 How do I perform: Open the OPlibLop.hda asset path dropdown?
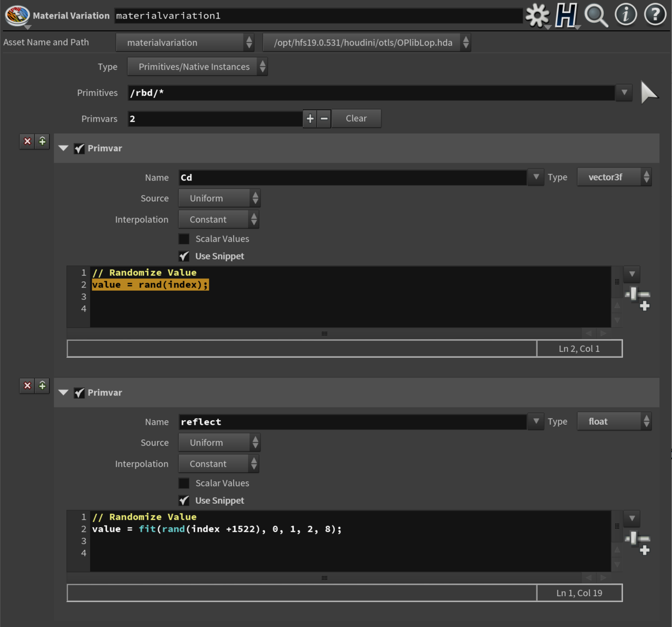(367, 43)
